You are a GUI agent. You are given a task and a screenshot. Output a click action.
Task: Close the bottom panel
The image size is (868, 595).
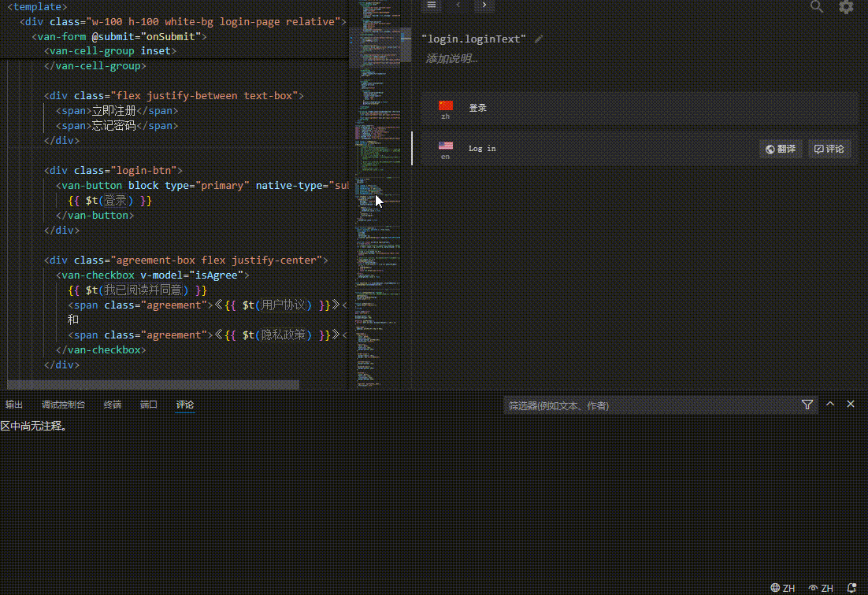851,405
